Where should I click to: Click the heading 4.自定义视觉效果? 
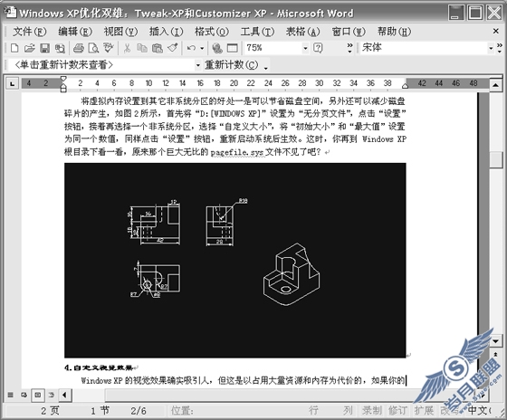[99, 367]
